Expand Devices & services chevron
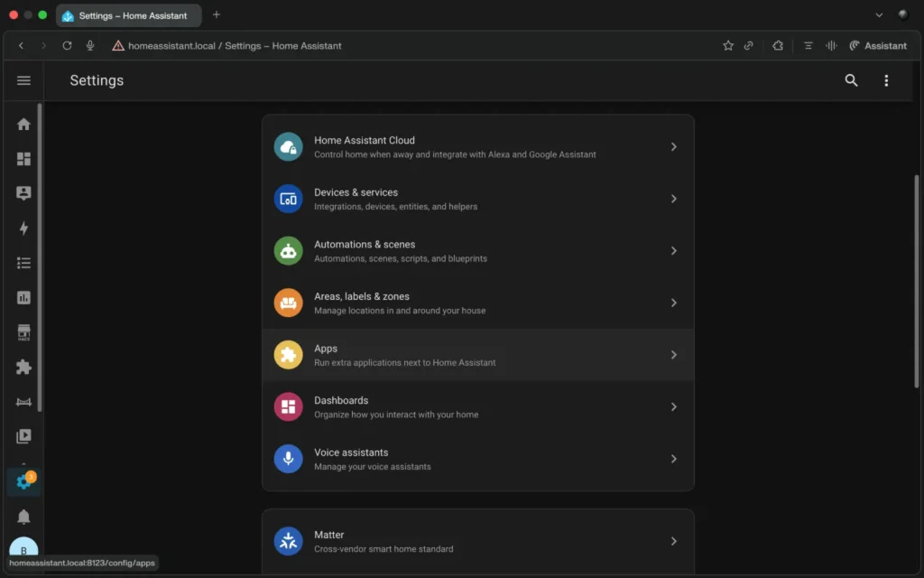924x578 pixels. [673, 199]
